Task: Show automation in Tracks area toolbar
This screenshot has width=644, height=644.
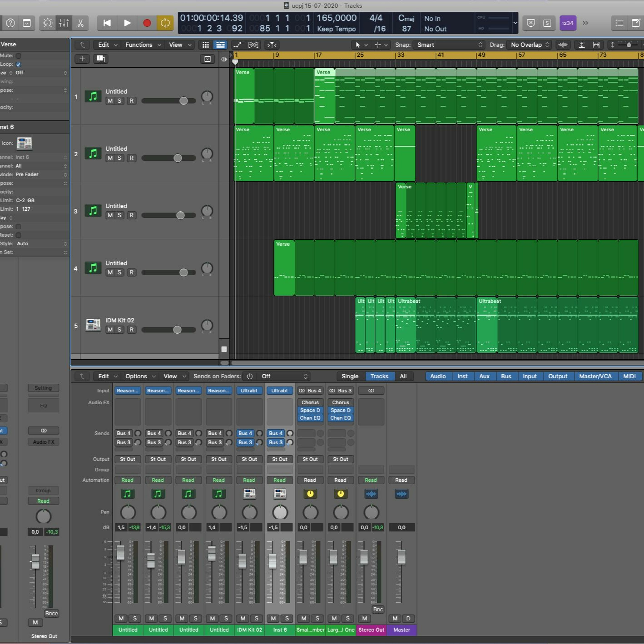Action: point(238,45)
